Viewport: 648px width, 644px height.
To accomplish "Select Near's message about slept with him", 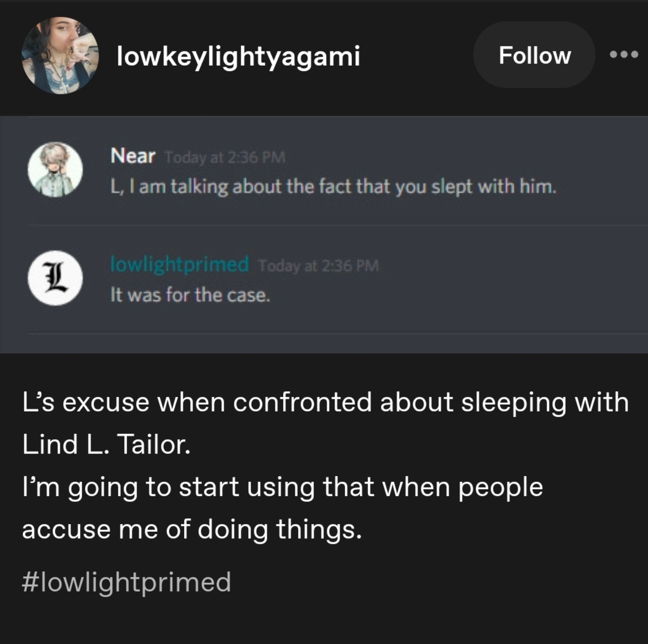I will (333, 187).
